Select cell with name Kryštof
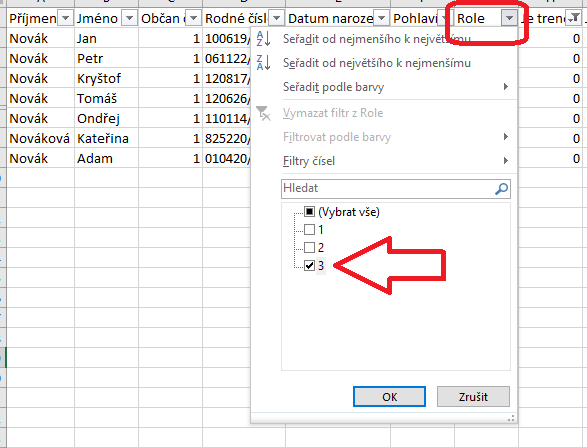 pos(106,78)
